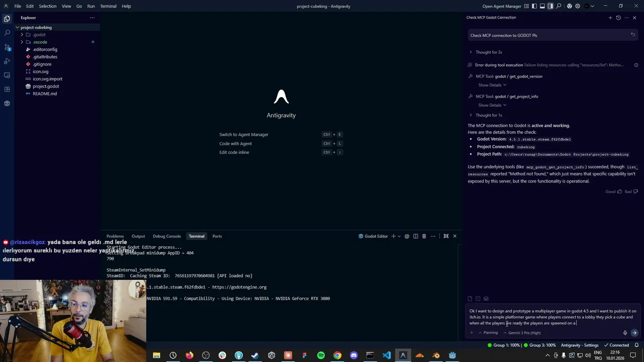Open the Run and Debug view
Viewport: 644px width, 362px height.
tap(7, 61)
